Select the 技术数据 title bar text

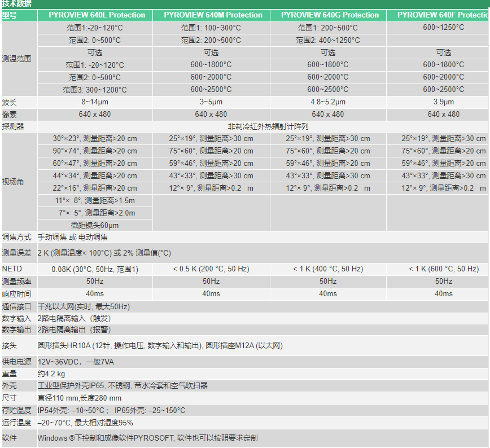pos(16,4)
